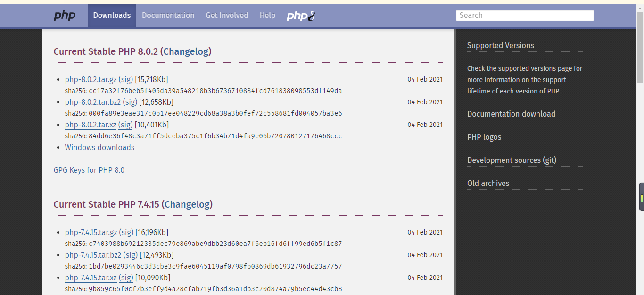644x295 pixels.
Task: Open the Supported Versions sidebar link
Action: [500, 45]
